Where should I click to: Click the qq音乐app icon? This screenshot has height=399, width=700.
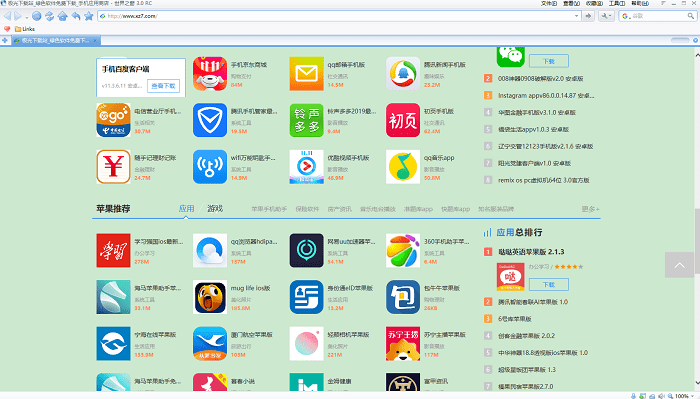pos(403,166)
